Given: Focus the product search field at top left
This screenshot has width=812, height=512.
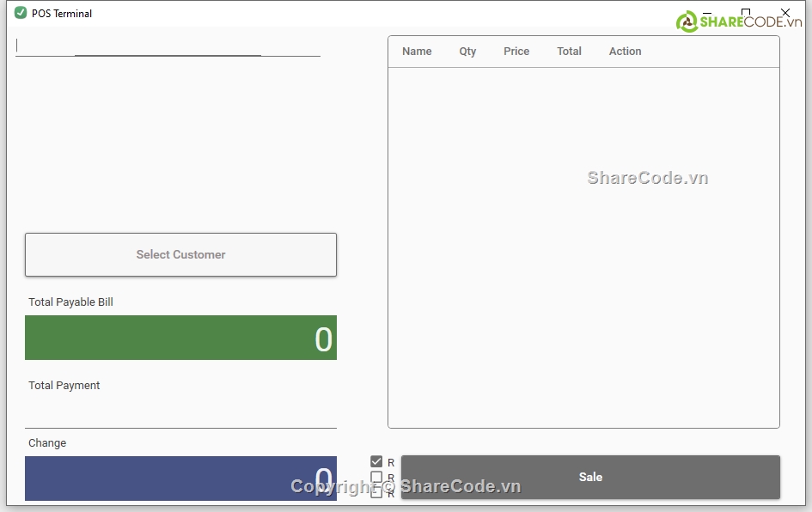Looking at the screenshot, I should pos(168,46).
